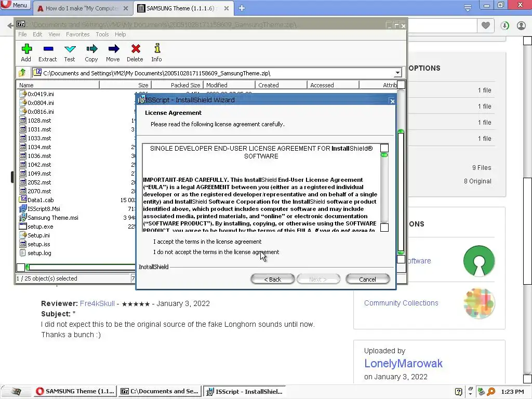Click the Add toolbar icon in 7-Zip
The width and height of the screenshot is (532, 399).
[26, 49]
